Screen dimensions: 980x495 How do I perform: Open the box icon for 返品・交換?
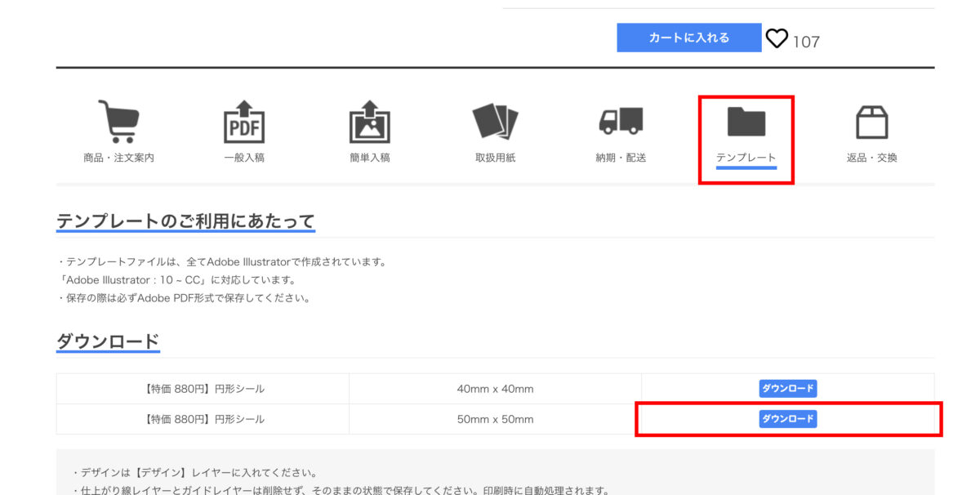click(872, 122)
